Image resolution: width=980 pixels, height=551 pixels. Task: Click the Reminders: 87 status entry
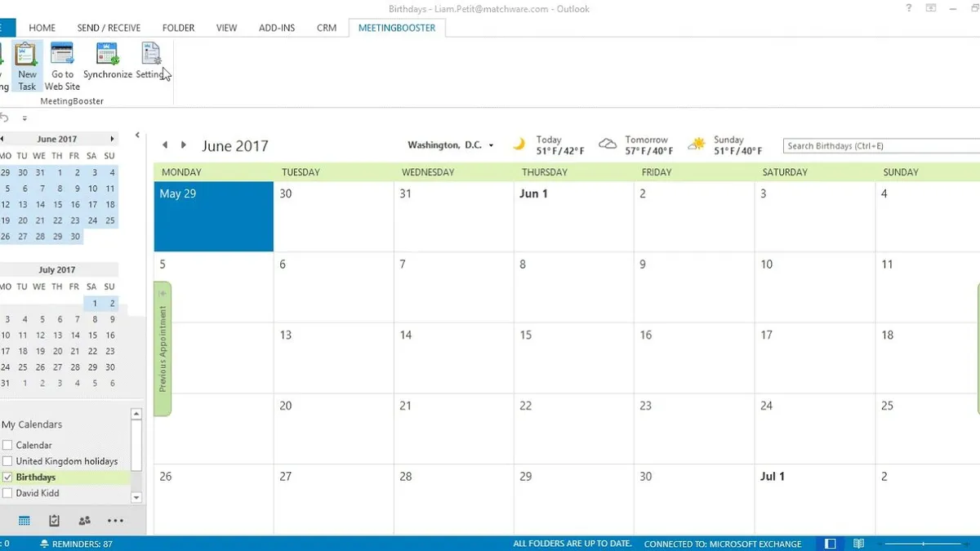(x=76, y=544)
